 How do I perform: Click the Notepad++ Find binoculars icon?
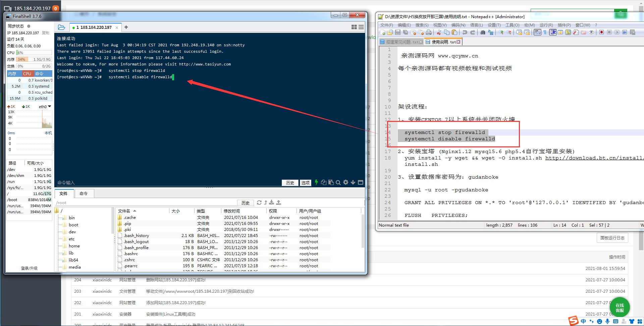(483, 32)
